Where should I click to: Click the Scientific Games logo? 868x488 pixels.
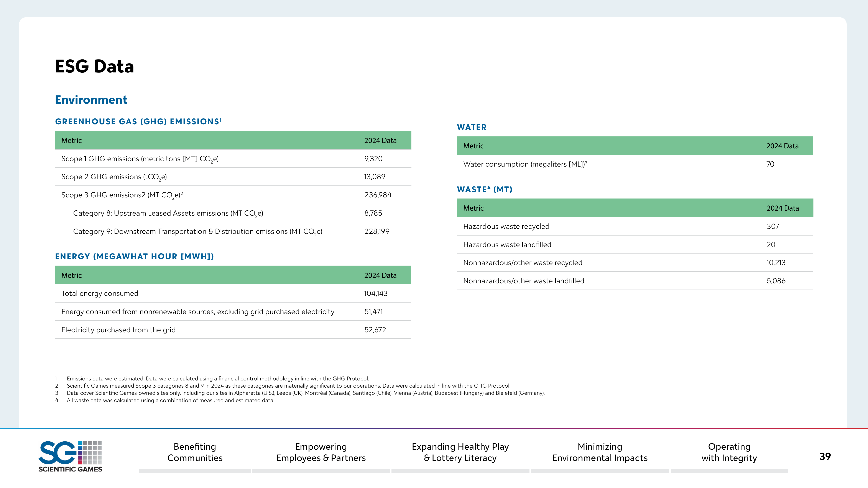coord(70,456)
